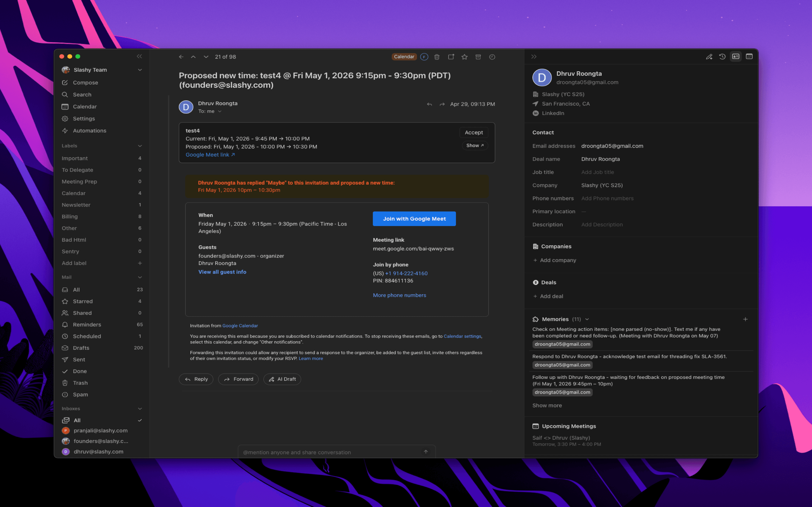Generate an AI Draft reply

[282, 379]
